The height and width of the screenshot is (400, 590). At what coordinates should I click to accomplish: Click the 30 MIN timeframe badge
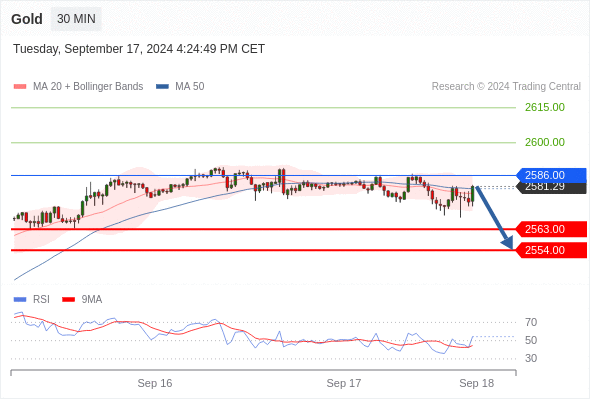pyautogui.click(x=76, y=19)
